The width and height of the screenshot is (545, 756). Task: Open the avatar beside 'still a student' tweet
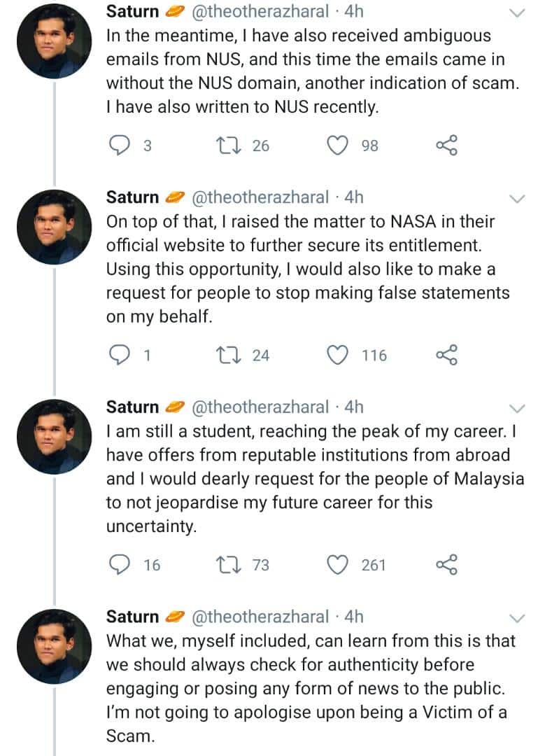54,437
